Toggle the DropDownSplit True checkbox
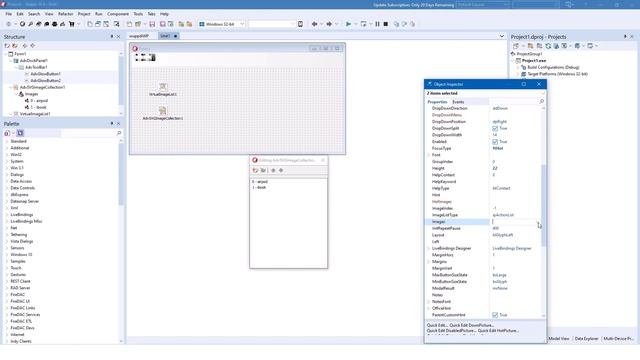The image size is (640, 360). [x=495, y=128]
